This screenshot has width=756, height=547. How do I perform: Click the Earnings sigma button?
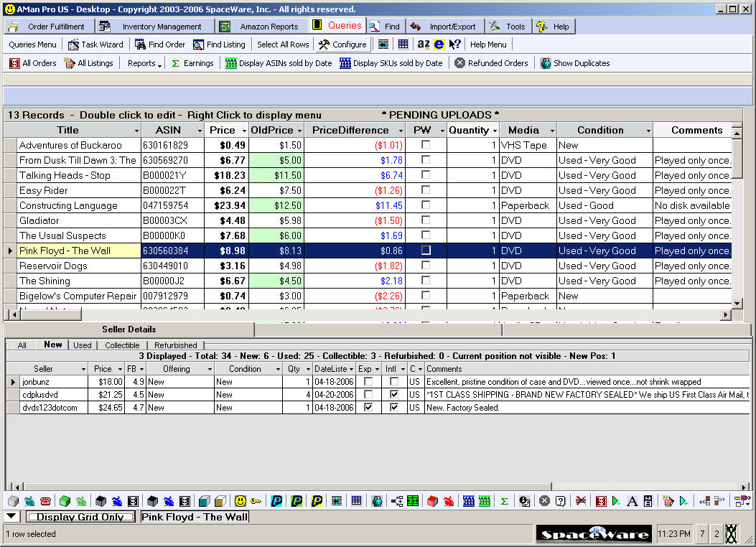click(x=192, y=63)
